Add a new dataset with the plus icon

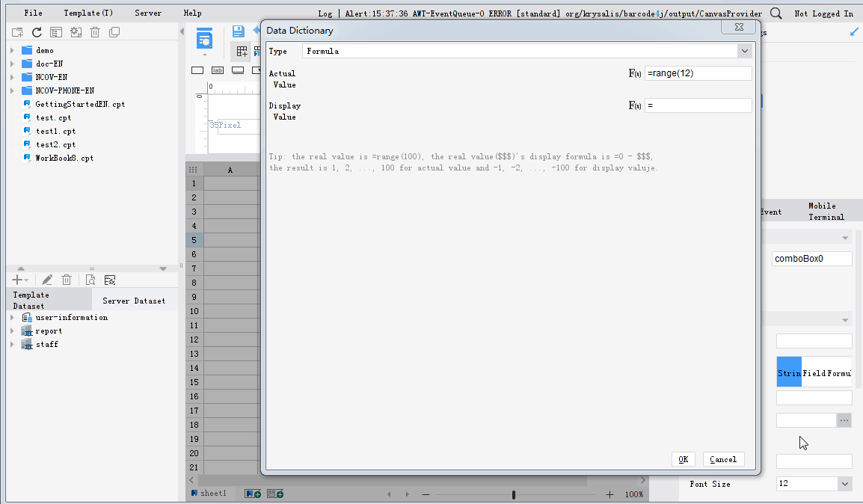click(15, 279)
